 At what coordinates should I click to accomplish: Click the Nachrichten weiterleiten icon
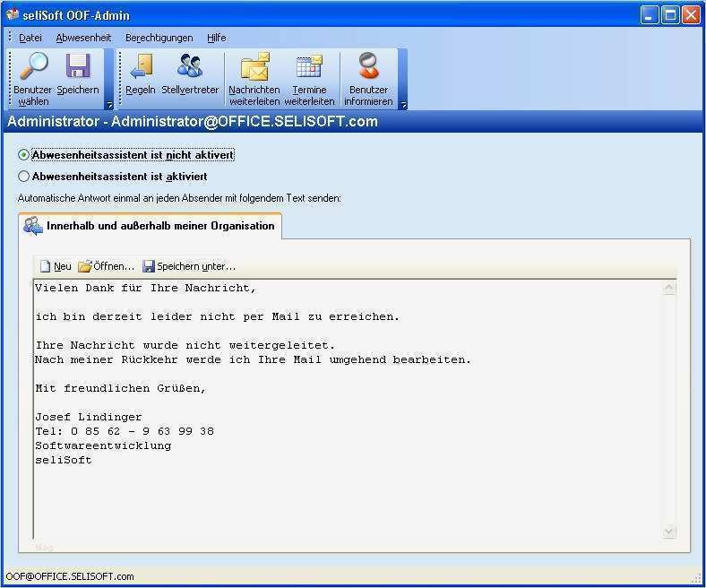[x=254, y=66]
